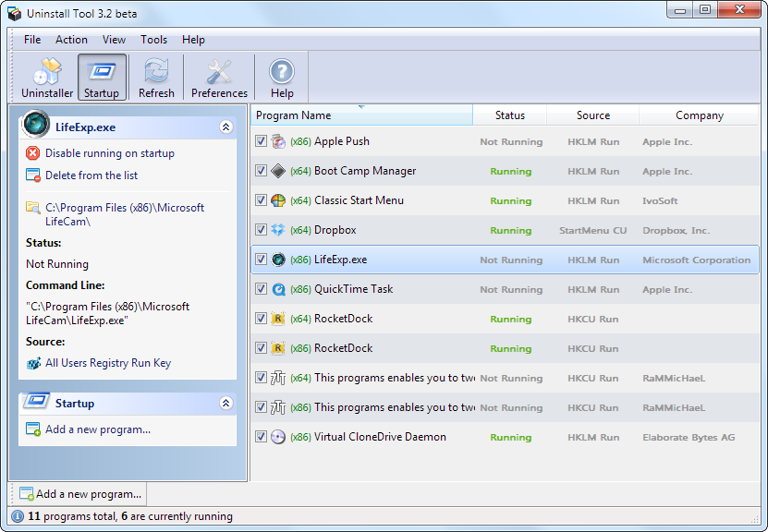Toggle the (x86) This programs enables checkbox
This screenshot has width=768, height=532.
pyautogui.click(x=261, y=406)
